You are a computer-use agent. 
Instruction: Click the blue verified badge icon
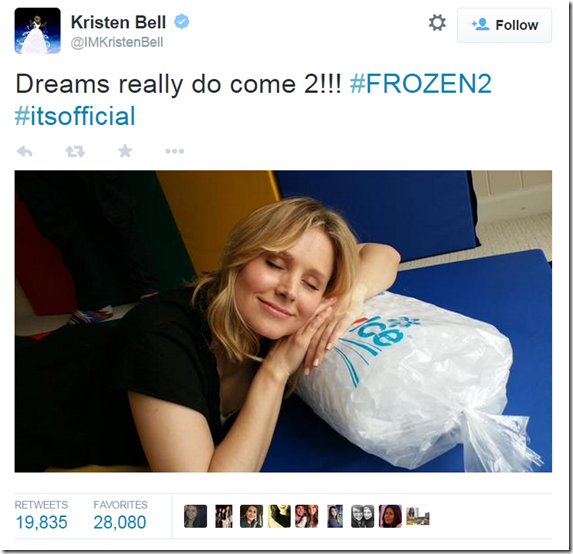(182, 22)
